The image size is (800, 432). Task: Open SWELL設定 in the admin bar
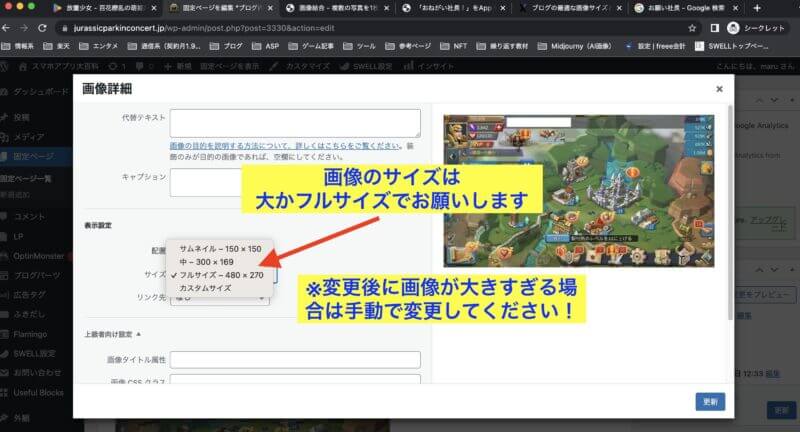coord(366,66)
